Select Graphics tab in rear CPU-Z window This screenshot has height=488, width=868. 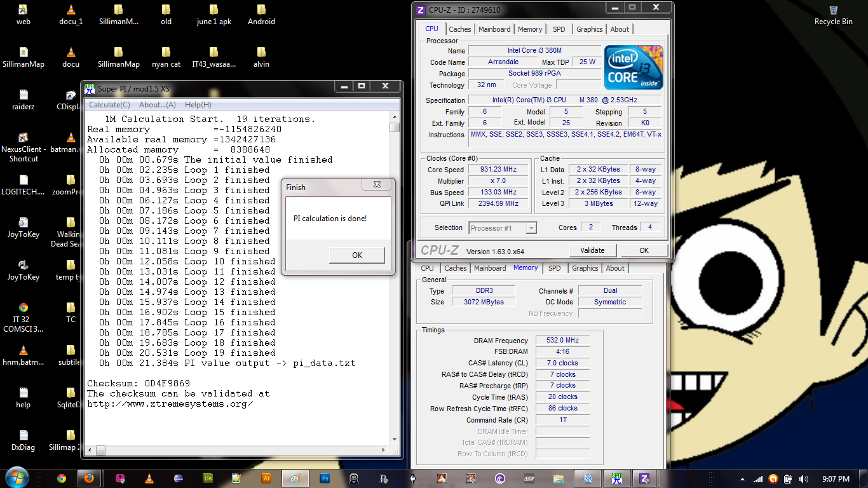tap(585, 268)
